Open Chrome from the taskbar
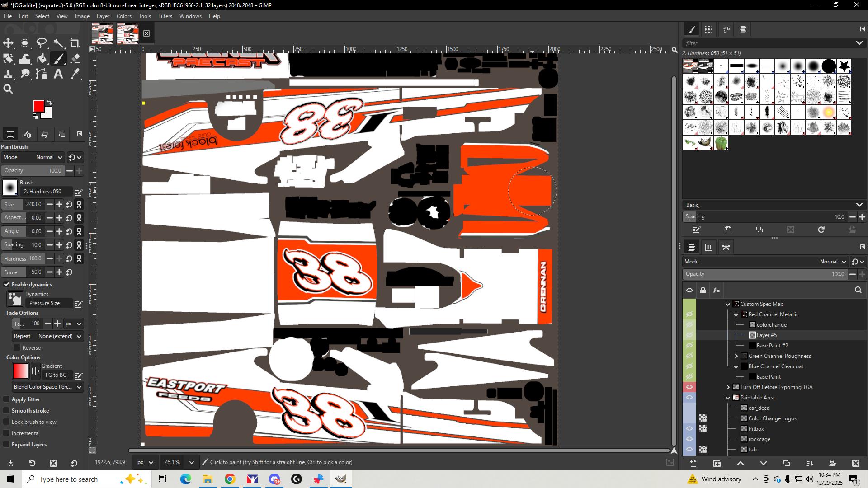This screenshot has height=488, width=868. (230, 479)
